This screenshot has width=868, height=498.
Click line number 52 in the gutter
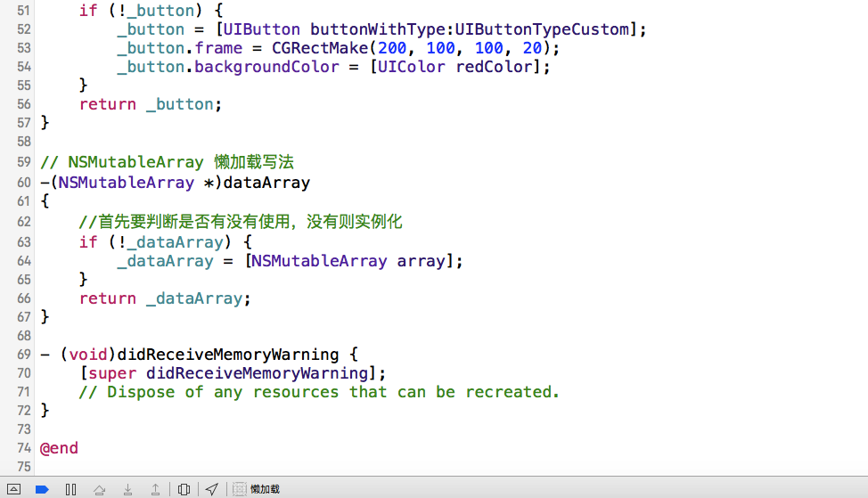click(x=24, y=29)
